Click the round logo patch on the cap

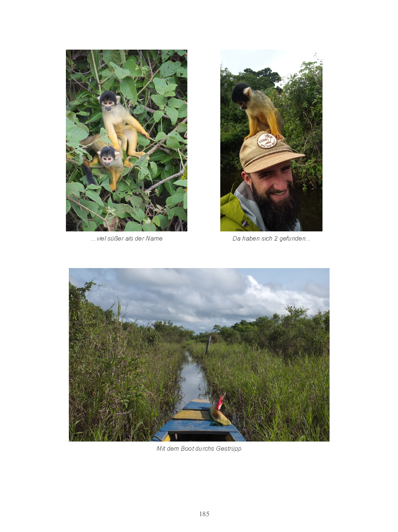(x=267, y=141)
